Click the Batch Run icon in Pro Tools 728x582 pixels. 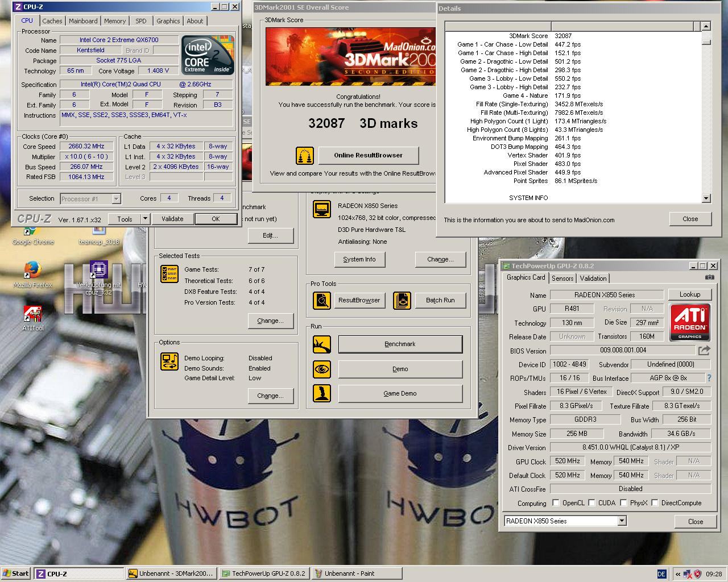click(x=402, y=300)
